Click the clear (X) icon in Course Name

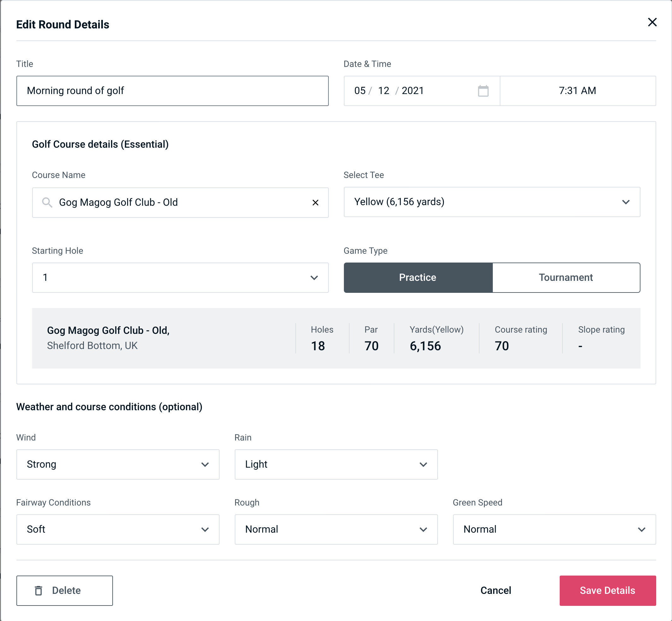pyautogui.click(x=315, y=202)
